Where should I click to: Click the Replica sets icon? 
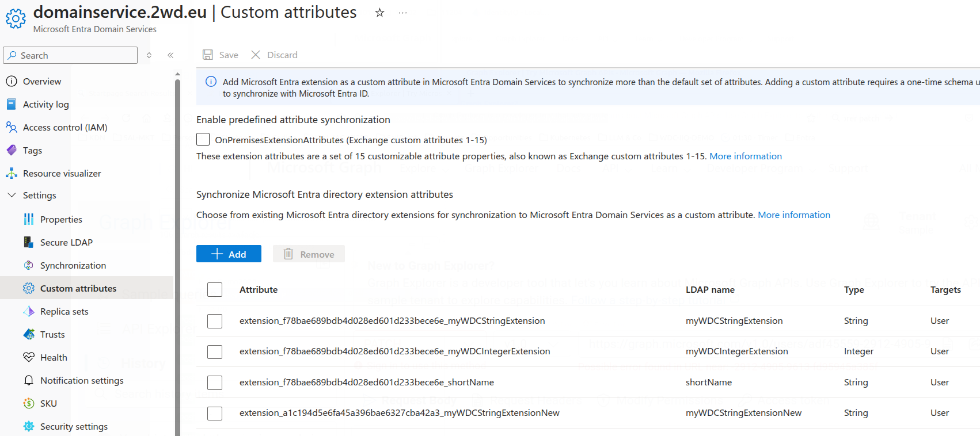pos(29,311)
